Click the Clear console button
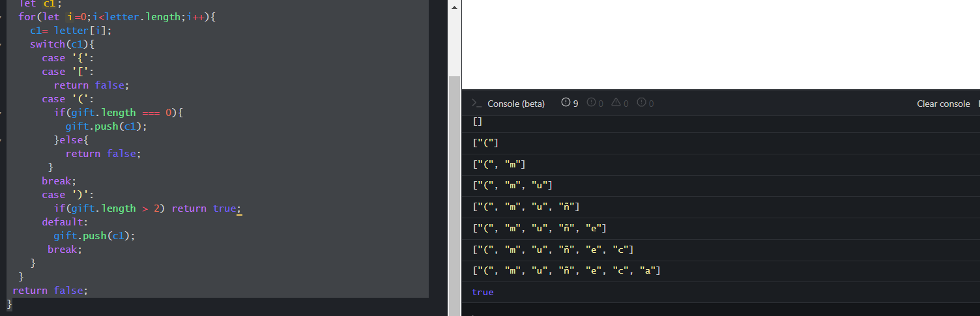Viewport: 980px width, 316px height. pos(943,104)
